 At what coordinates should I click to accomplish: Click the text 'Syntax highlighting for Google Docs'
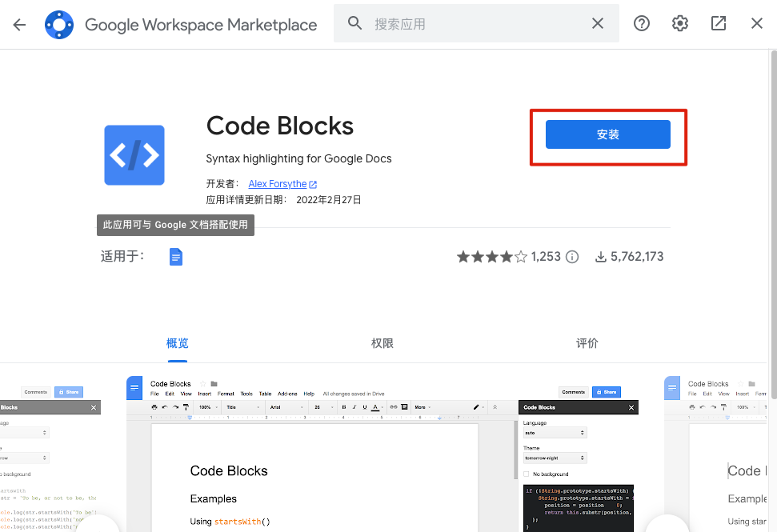click(298, 158)
